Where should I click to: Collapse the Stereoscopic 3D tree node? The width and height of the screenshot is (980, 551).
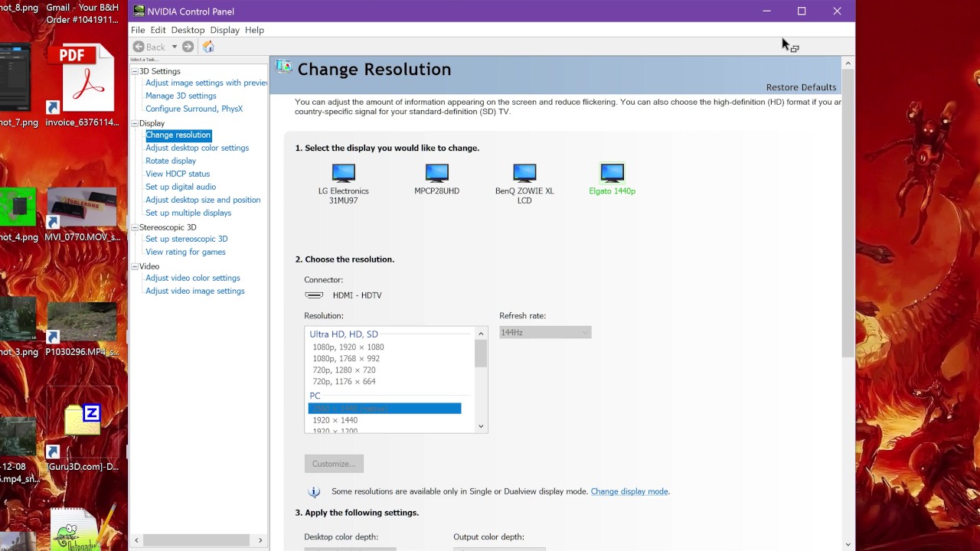135,227
